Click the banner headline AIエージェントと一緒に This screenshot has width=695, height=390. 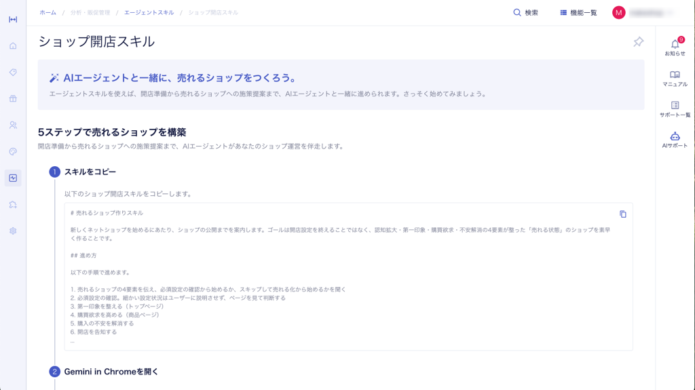180,78
